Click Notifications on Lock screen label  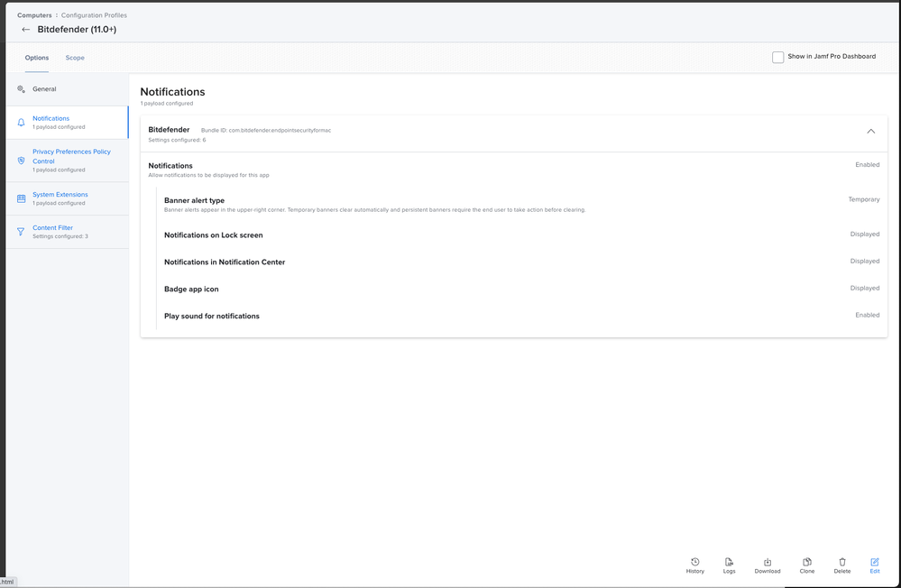pos(213,235)
